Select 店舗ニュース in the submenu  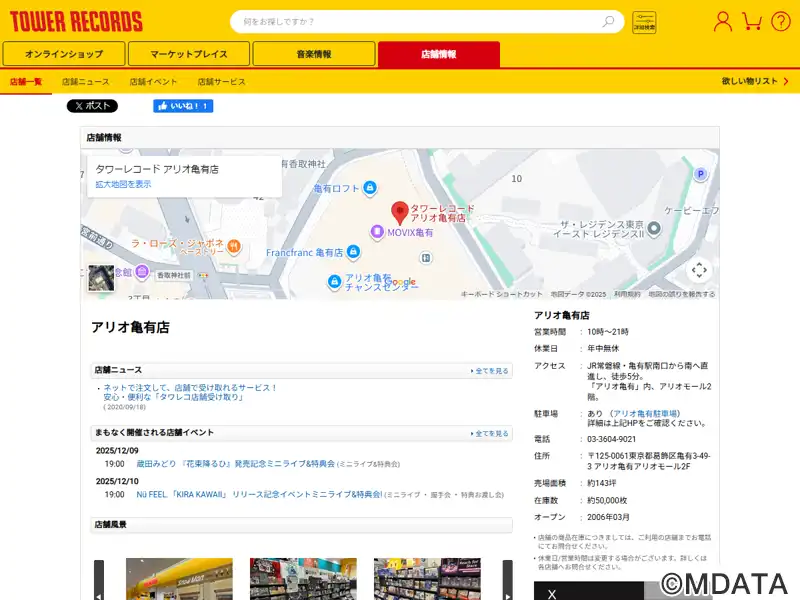85,82
